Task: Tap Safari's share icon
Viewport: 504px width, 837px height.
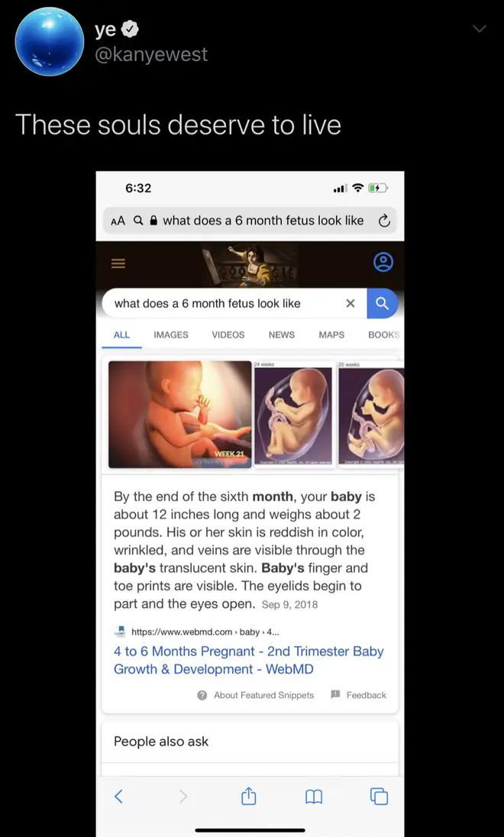Action: coord(249,797)
